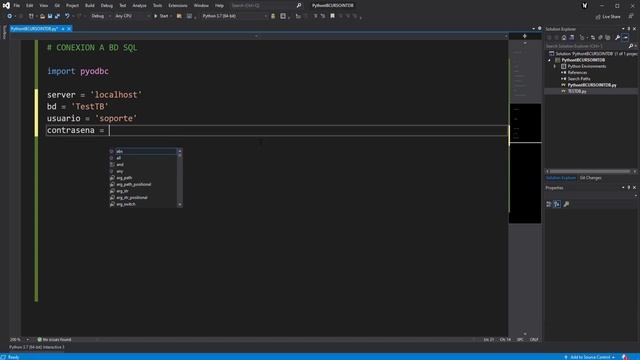The image size is (640, 360).
Task: Click the Solution Explorer Properties wrench icon
Action: tap(618, 38)
